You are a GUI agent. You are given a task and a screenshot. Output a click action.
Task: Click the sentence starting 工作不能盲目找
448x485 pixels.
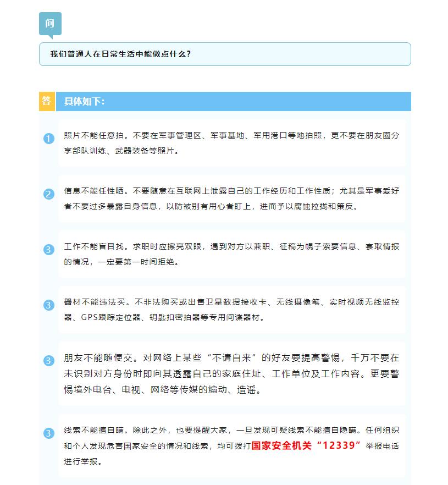click(94, 246)
